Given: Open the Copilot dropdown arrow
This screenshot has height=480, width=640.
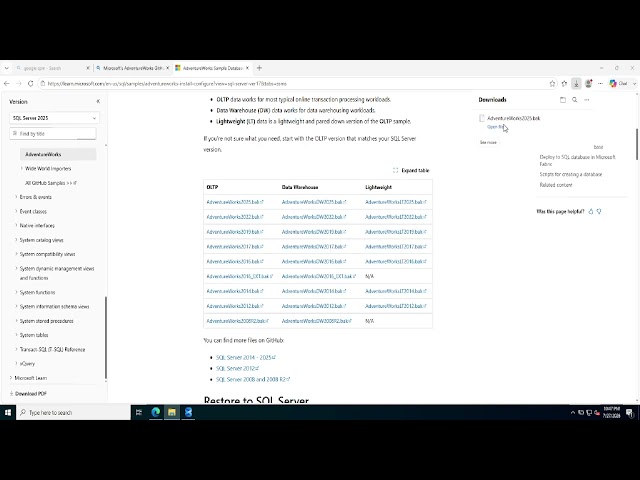Looking at the screenshot, I should 634,83.
